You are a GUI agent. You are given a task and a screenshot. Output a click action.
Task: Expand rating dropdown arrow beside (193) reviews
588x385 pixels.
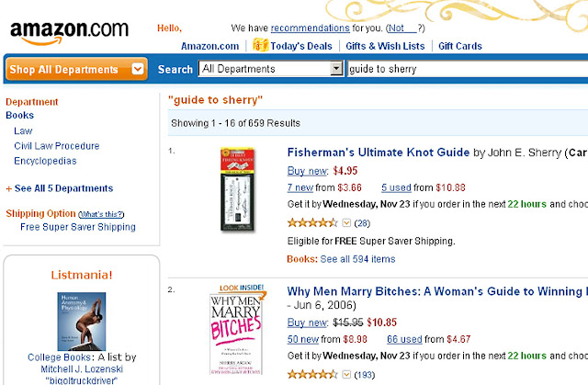click(x=346, y=375)
